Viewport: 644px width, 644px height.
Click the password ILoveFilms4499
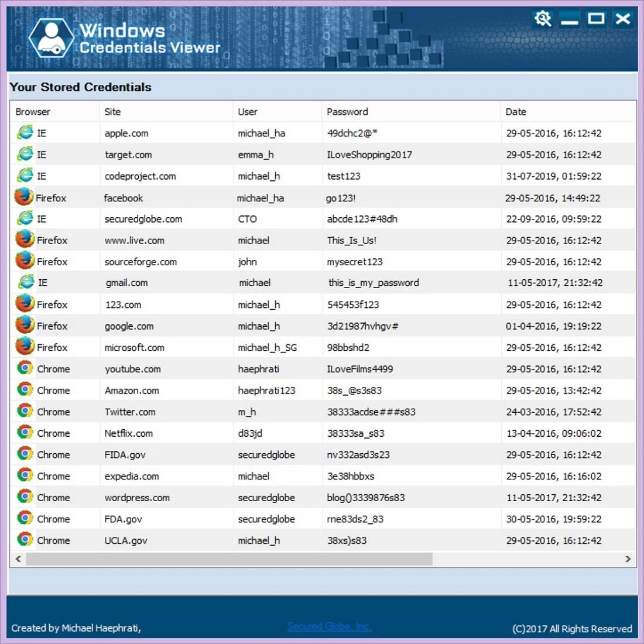click(x=360, y=369)
